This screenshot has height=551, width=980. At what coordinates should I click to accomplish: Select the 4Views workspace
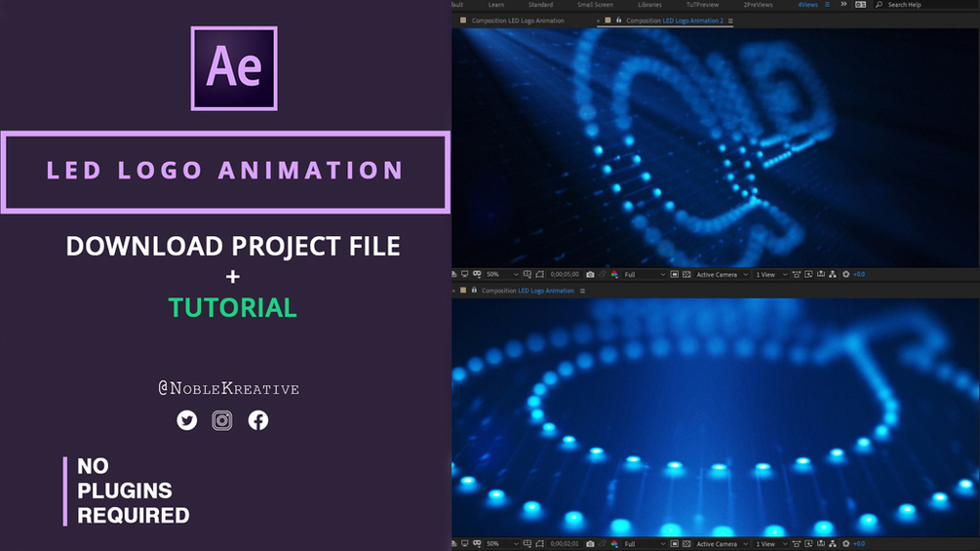[807, 4]
